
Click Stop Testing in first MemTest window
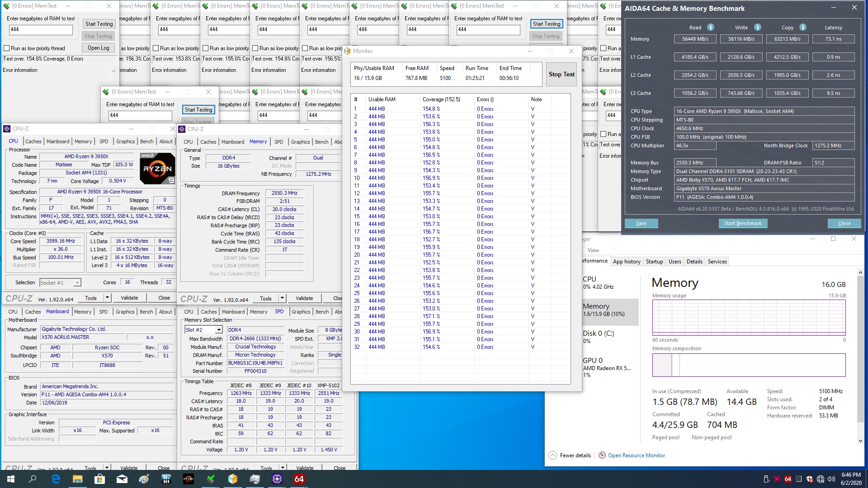pyautogui.click(x=98, y=36)
